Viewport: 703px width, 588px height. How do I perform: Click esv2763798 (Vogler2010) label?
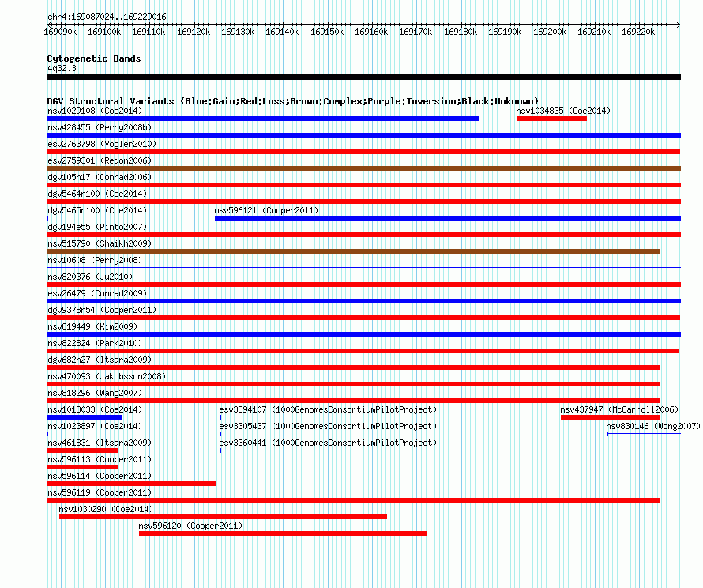point(102,144)
